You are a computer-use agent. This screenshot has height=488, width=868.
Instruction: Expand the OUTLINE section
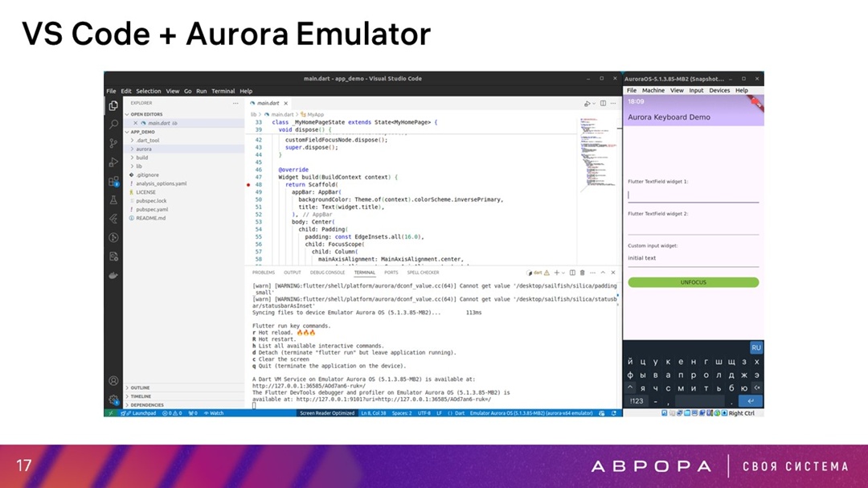139,388
